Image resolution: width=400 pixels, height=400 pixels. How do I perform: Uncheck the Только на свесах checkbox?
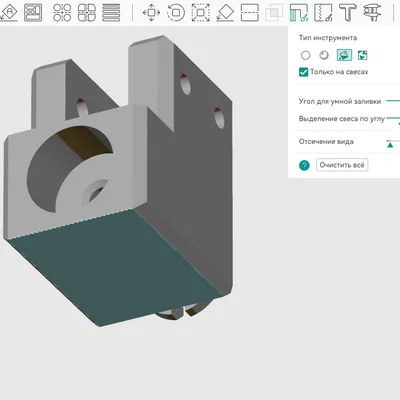tap(303, 72)
